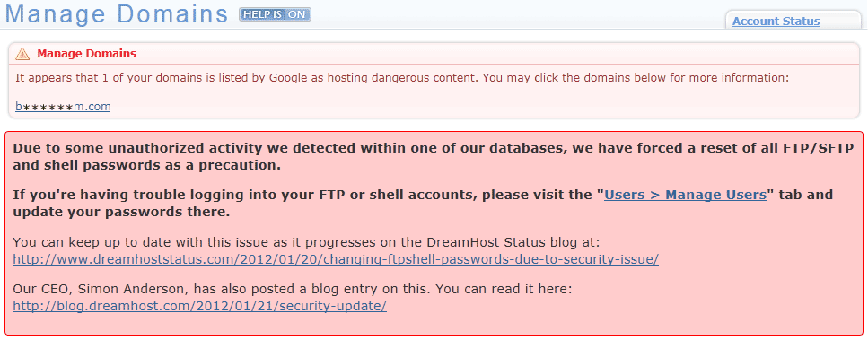Click 'update your passwords there' bold text

tap(120, 213)
